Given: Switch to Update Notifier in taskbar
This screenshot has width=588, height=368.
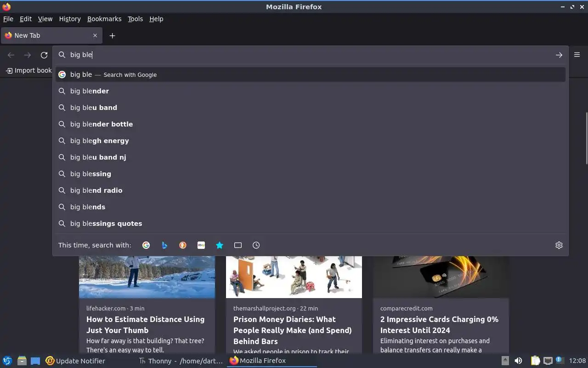Looking at the screenshot, I should coord(75,361).
